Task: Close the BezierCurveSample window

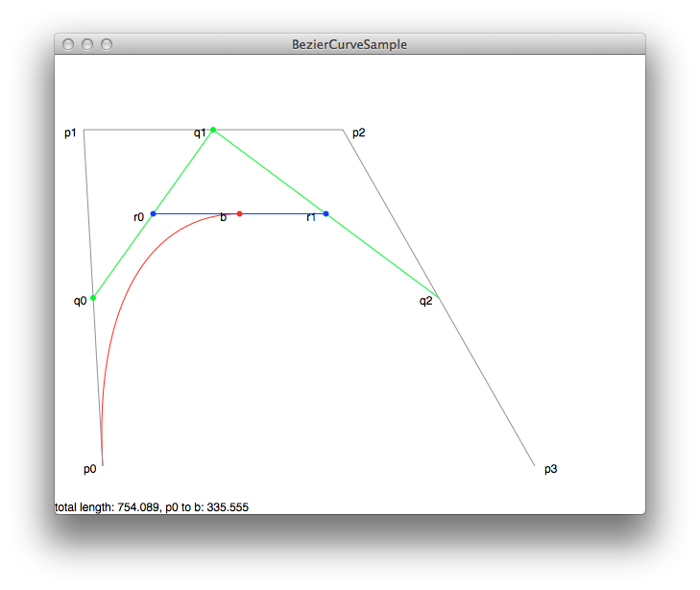Action: click(68, 44)
